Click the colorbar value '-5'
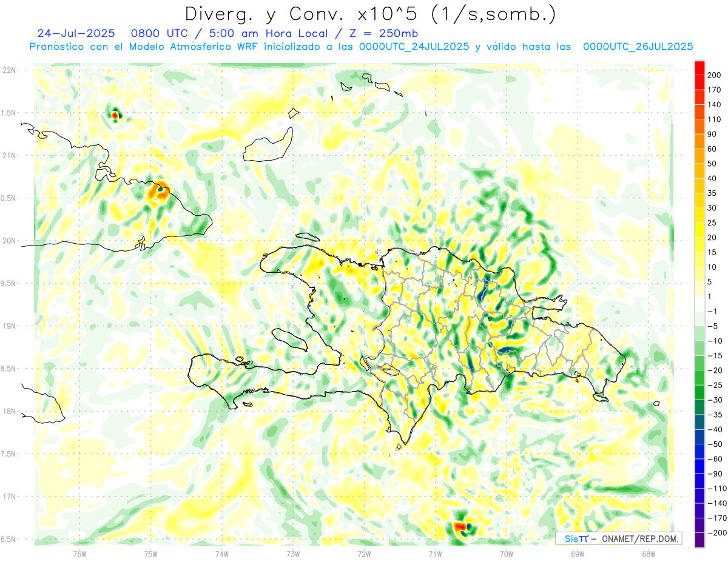728x562 pixels. (713, 326)
